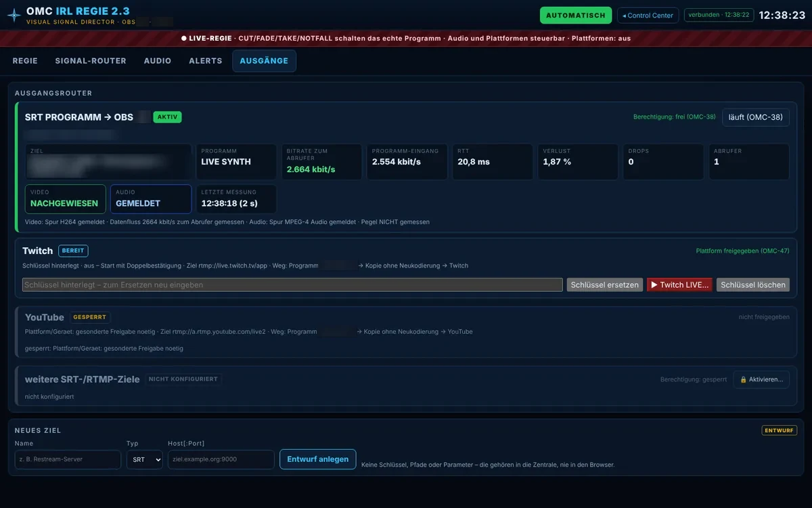Toggle the AUTOMATISCH mode button
Image resolution: width=812 pixels, height=508 pixels.
pyautogui.click(x=576, y=15)
